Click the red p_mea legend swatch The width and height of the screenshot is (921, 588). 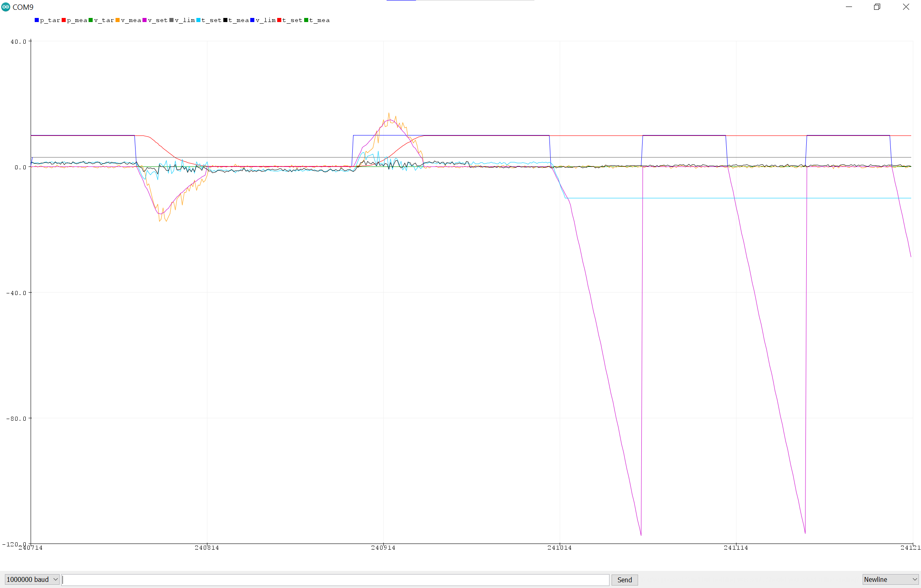[x=64, y=20]
